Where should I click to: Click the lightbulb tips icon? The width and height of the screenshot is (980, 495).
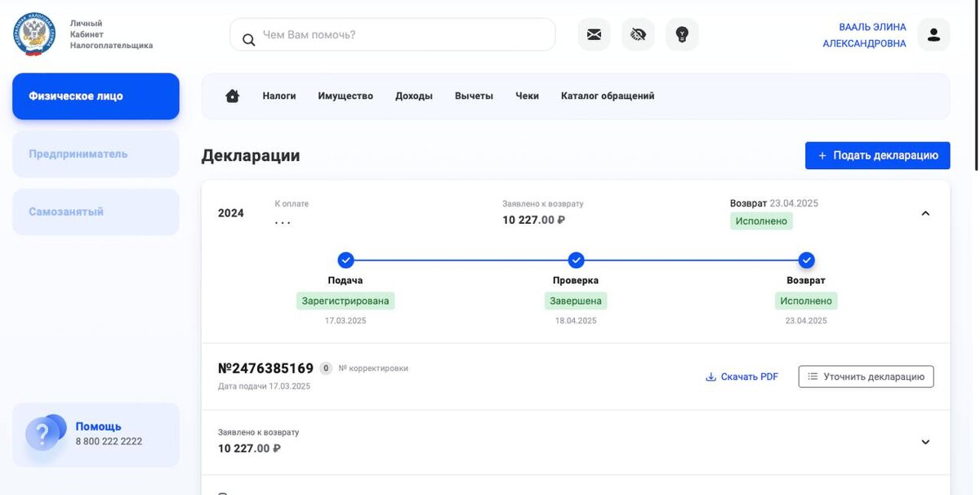682,34
